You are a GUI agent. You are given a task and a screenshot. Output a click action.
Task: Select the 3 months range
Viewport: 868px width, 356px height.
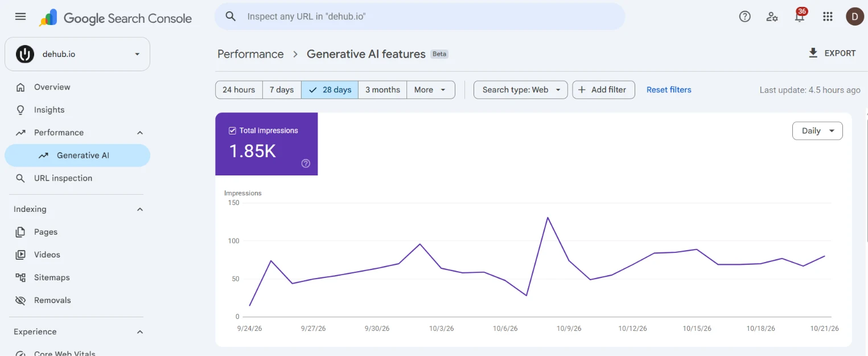pos(382,89)
